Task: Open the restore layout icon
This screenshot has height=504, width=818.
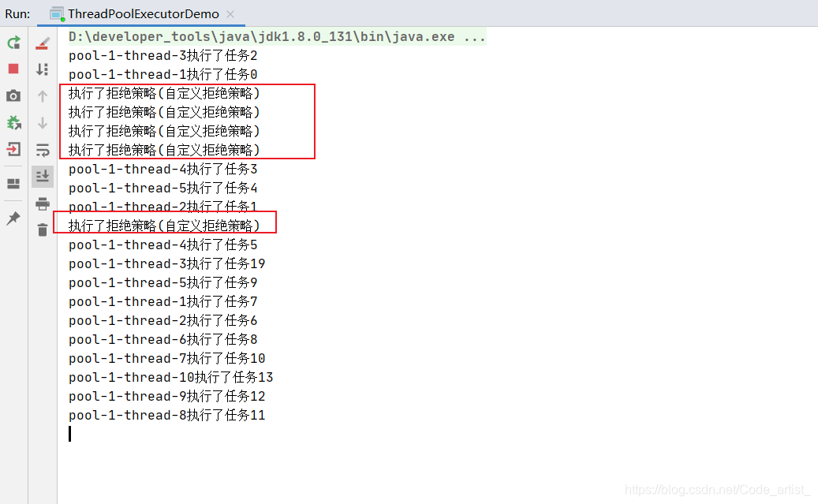Action: point(13,184)
